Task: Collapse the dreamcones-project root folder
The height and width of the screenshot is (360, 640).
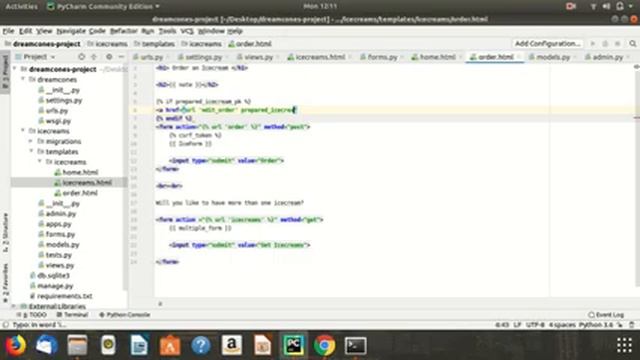Action: coord(15,69)
